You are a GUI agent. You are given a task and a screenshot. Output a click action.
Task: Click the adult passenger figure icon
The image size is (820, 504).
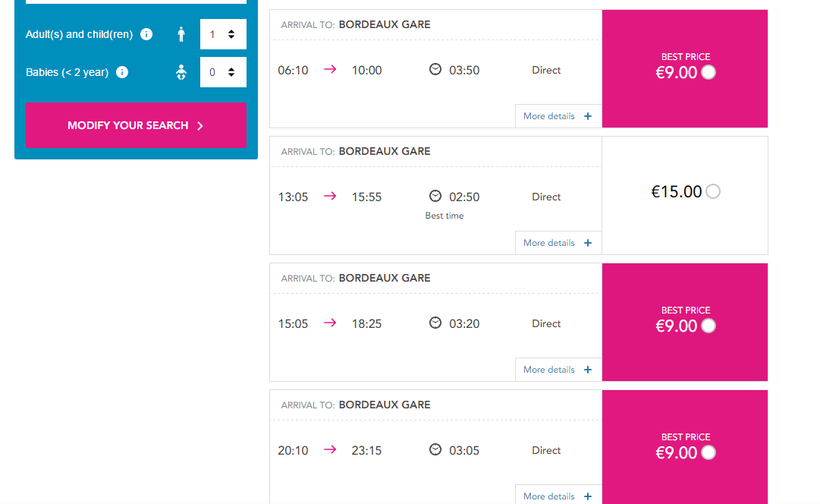point(181,34)
